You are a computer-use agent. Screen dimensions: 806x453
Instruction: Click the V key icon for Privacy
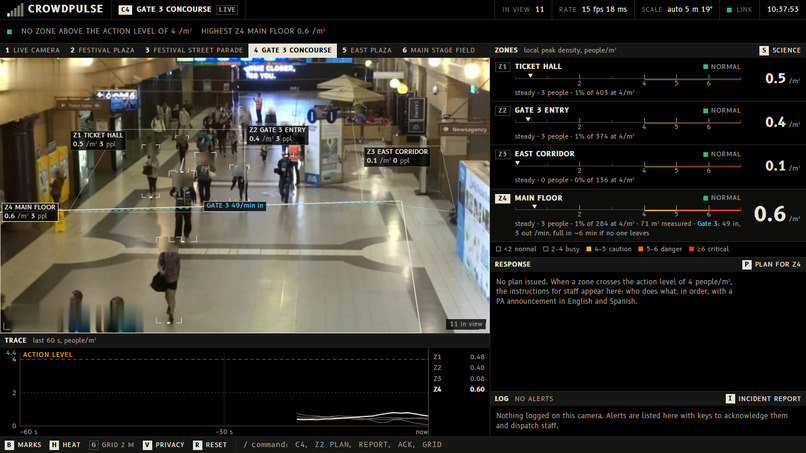(147, 445)
